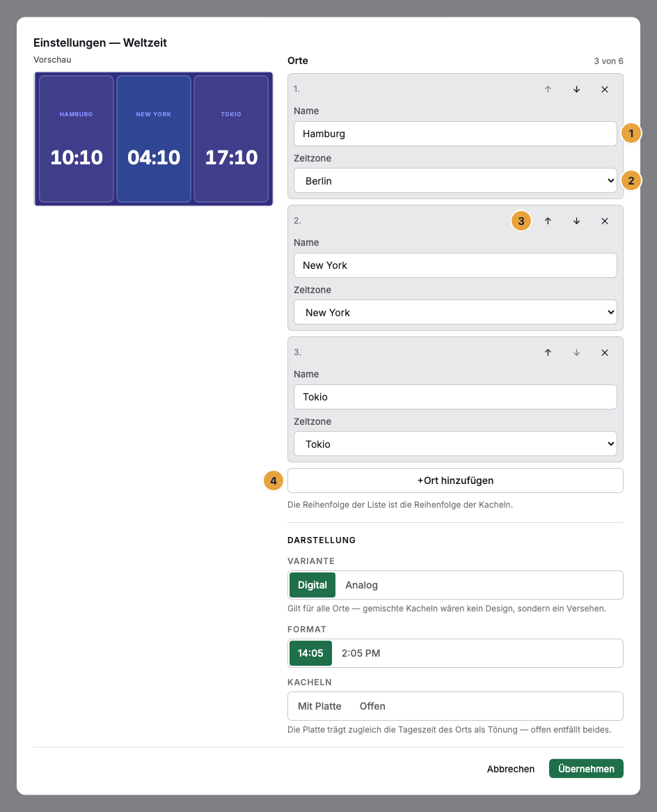Move Tokio location up in list
This screenshot has height=812, width=657.
coord(548,352)
